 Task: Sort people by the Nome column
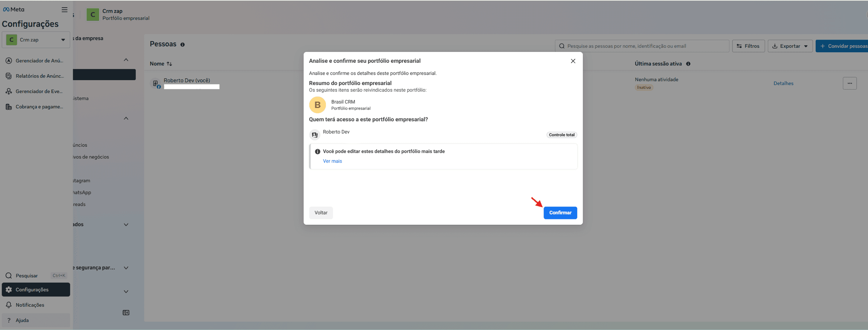(161, 64)
